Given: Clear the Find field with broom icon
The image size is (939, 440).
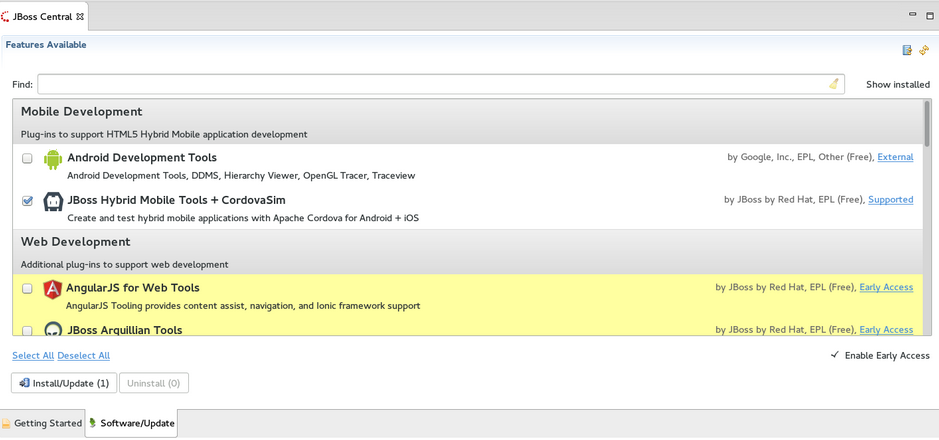Looking at the screenshot, I should (834, 84).
